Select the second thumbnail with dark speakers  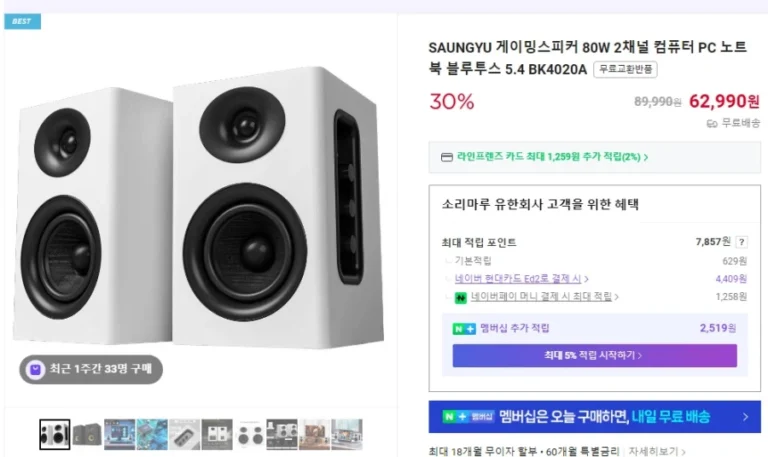pyautogui.click(x=86, y=434)
